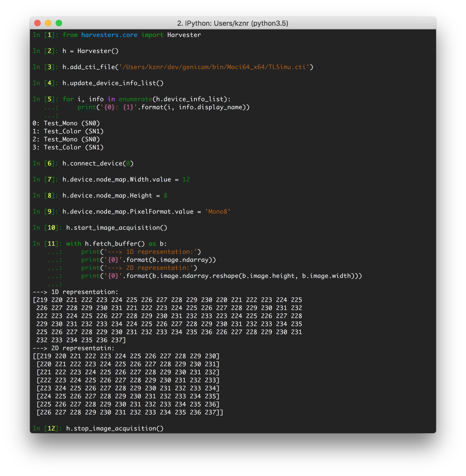Click the TLSimu.cti file path string
The height and width of the screenshot is (476, 466).
point(214,67)
